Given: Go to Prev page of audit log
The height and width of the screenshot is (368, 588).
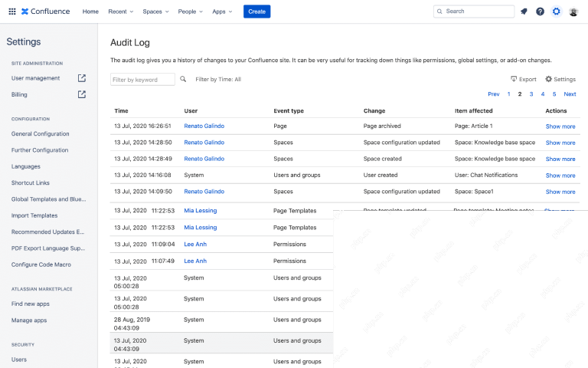Looking at the screenshot, I should pyautogui.click(x=494, y=94).
